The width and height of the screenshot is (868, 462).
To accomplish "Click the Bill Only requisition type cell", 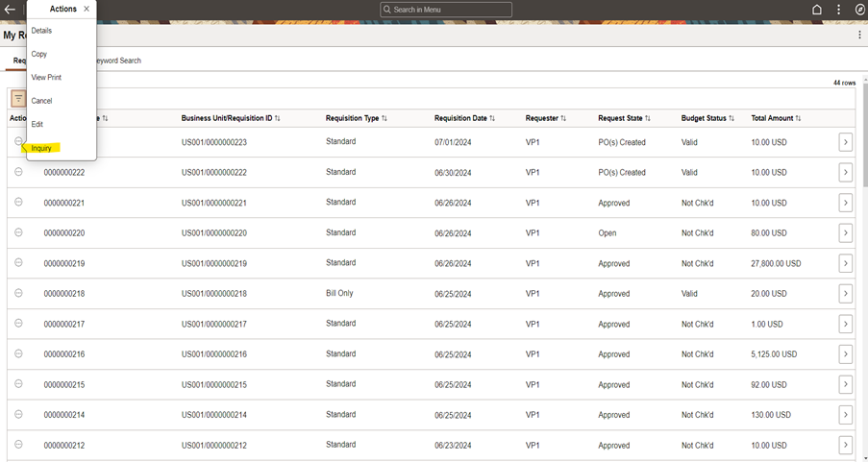I will 339,293.
